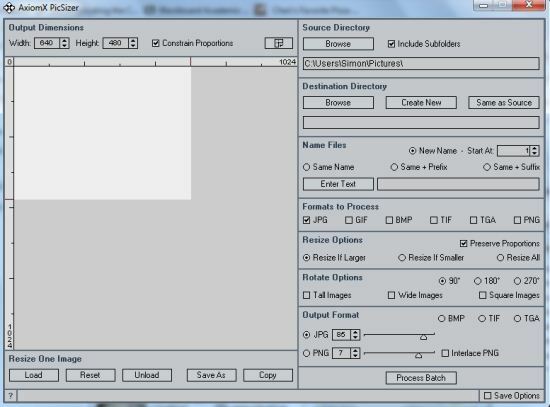Select Resize If Smaller option
The width and height of the screenshot is (550, 407).
tap(402, 258)
